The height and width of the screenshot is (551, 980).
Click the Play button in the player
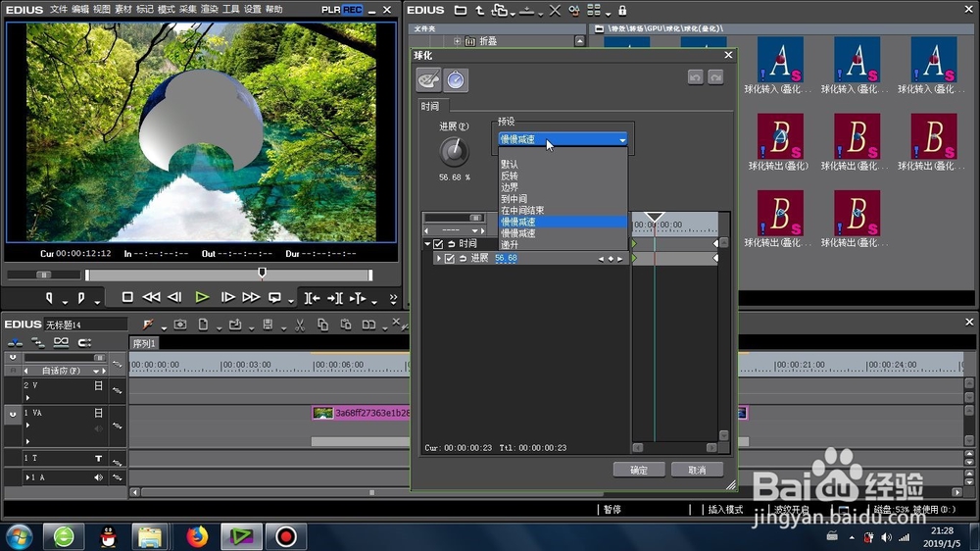pyautogui.click(x=202, y=298)
